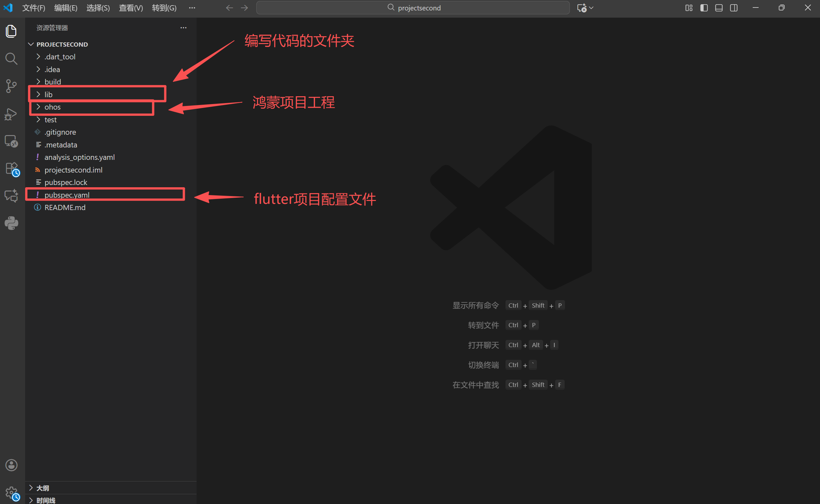The width and height of the screenshot is (820, 504).
Task: Open the Accounts icon
Action: [x=11, y=465]
